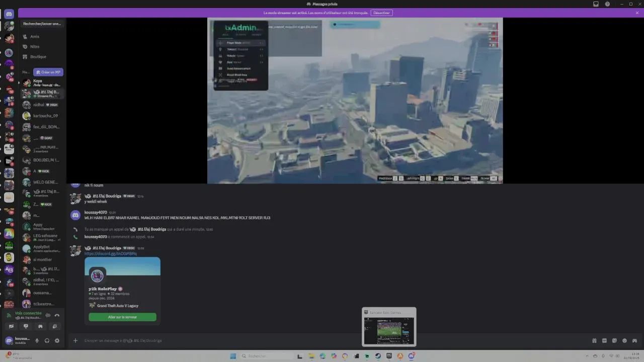644x362 pixels.
Task: Click own user avatar koussa
Action: click(9, 340)
